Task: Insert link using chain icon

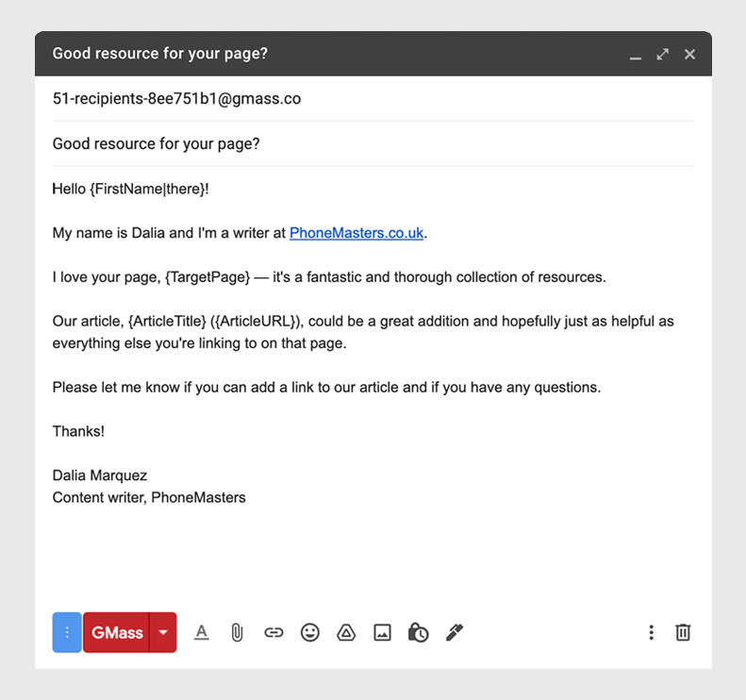Action: click(x=274, y=632)
